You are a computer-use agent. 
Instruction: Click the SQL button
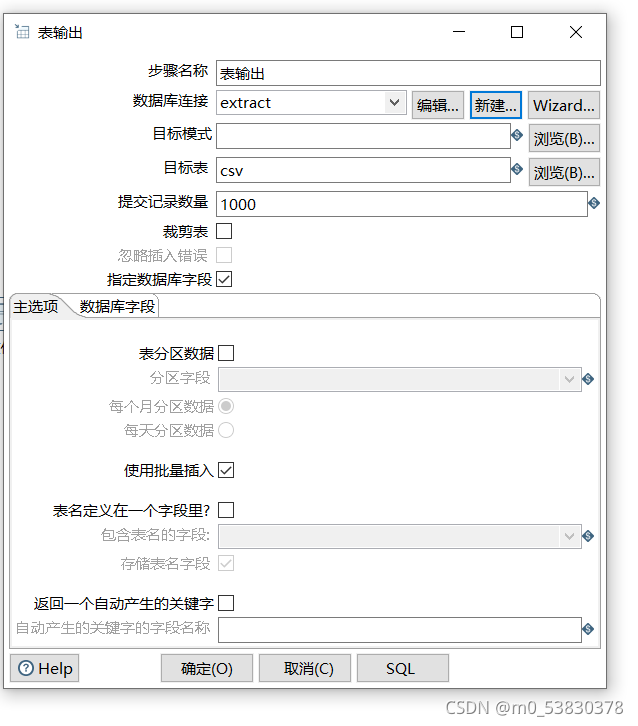pos(403,668)
